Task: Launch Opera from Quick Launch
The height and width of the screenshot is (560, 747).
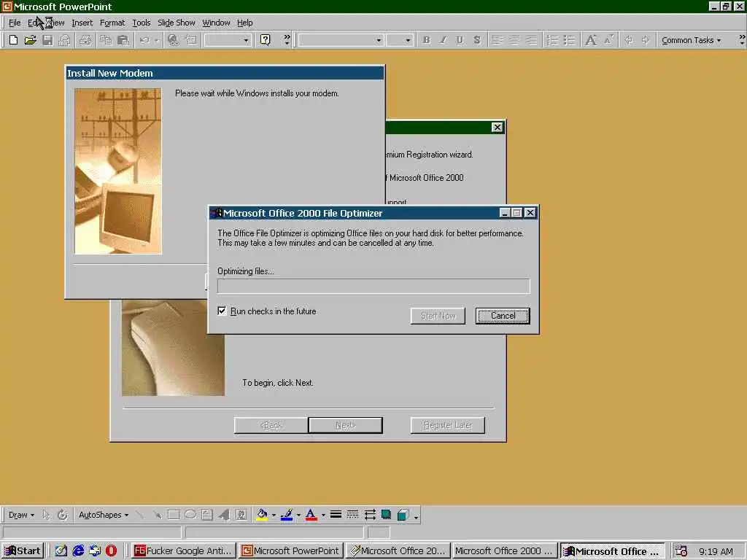Action: 111,551
